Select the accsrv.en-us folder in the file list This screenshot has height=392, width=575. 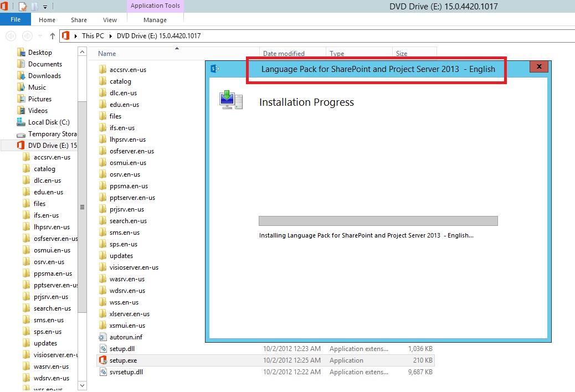[x=127, y=70]
